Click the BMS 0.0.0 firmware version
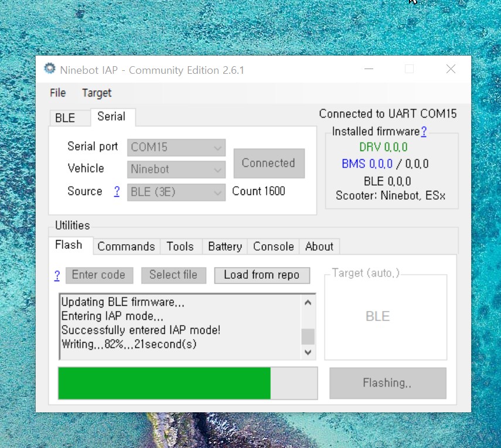This screenshot has height=448, width=501. (367, 164)
